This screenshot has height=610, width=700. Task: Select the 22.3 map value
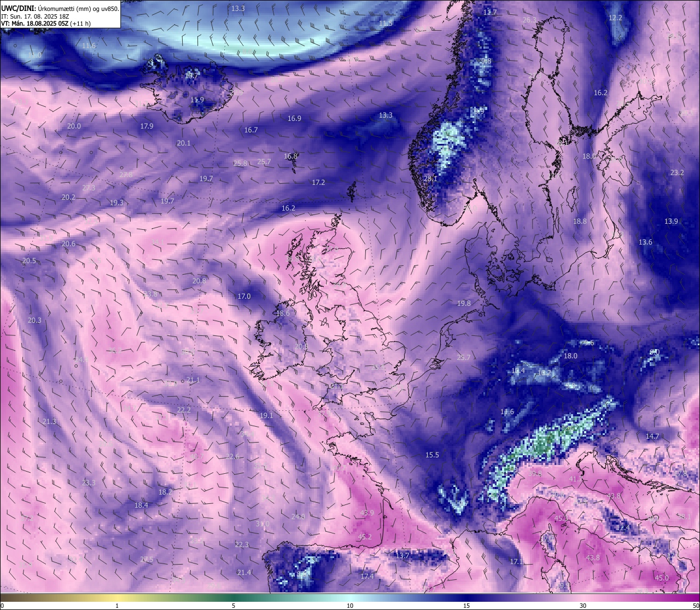click(x=242, y=544)
